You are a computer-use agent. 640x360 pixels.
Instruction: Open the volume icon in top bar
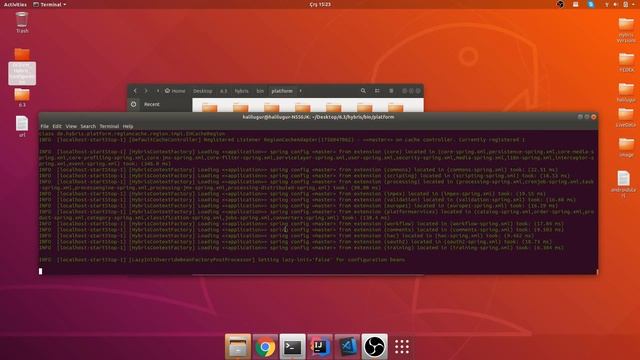coord(616,4)
